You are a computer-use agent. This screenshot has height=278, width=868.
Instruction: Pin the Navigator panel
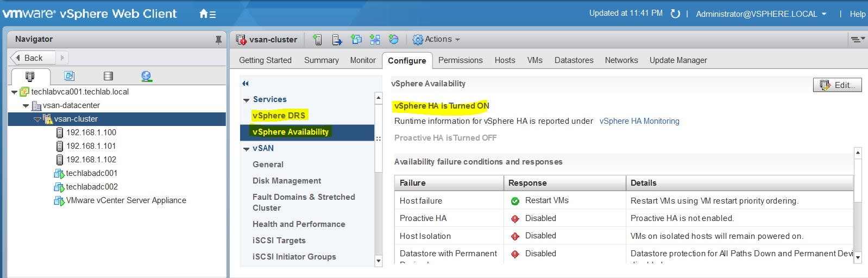[x=218, y=39]
